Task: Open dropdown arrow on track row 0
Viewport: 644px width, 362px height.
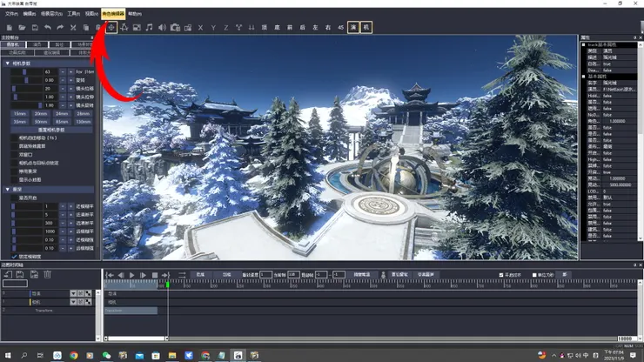Action: (x=73, y=293)
